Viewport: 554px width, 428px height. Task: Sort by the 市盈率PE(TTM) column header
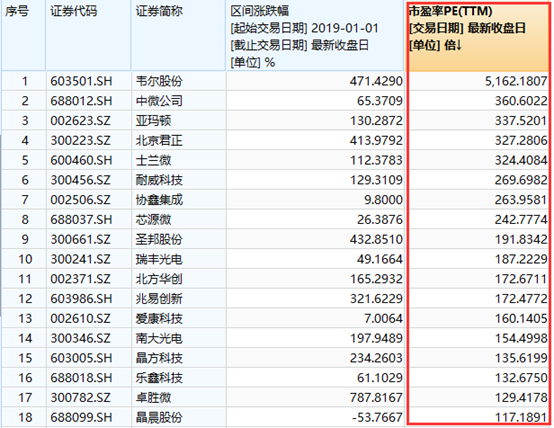click(x=477, y=36)
